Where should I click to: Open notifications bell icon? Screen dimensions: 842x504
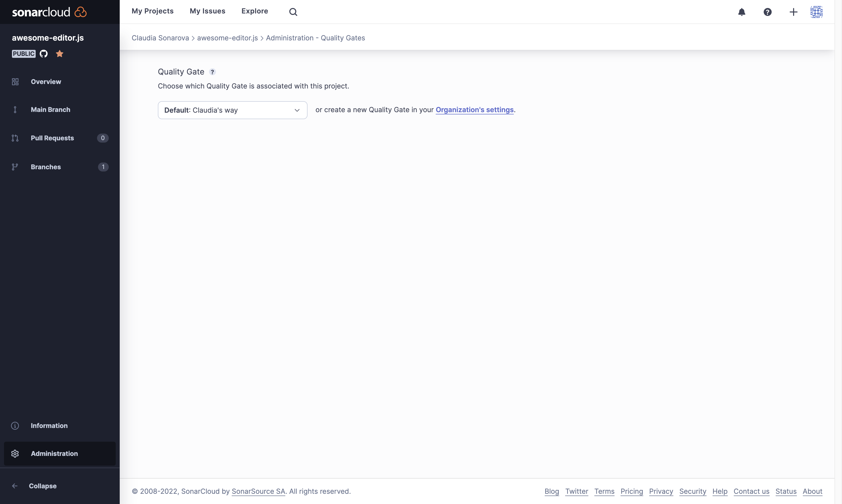[742, 12]
